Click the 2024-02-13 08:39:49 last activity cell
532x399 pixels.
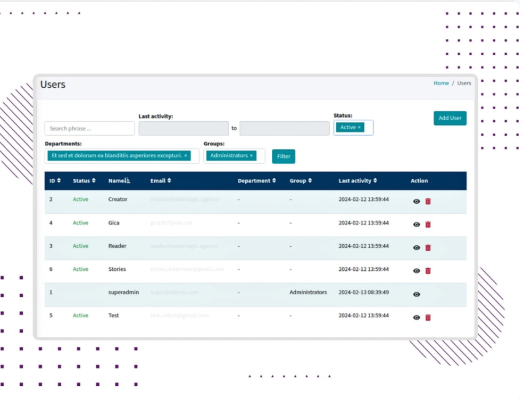coord(363,292)
